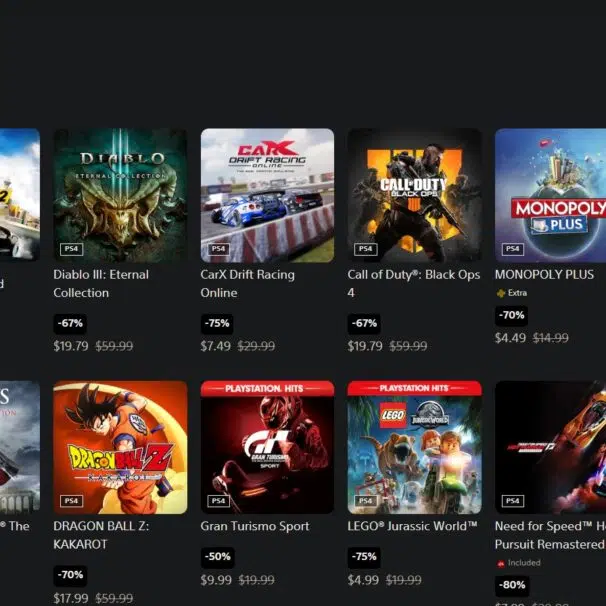Open the CarX Drift Racing Online cover image
This screenshot has height=606, width=606.
click(x=267, y=196)
